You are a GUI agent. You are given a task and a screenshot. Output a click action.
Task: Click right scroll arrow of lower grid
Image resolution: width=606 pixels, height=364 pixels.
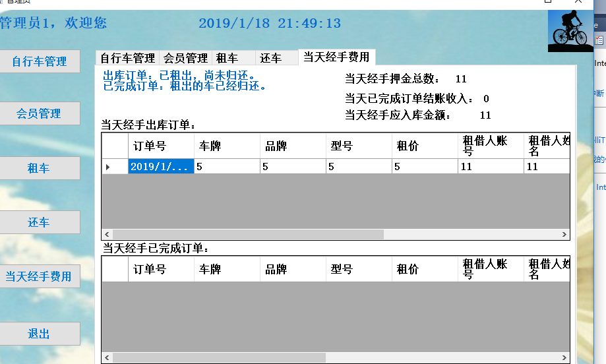click(x=564, y=357)
